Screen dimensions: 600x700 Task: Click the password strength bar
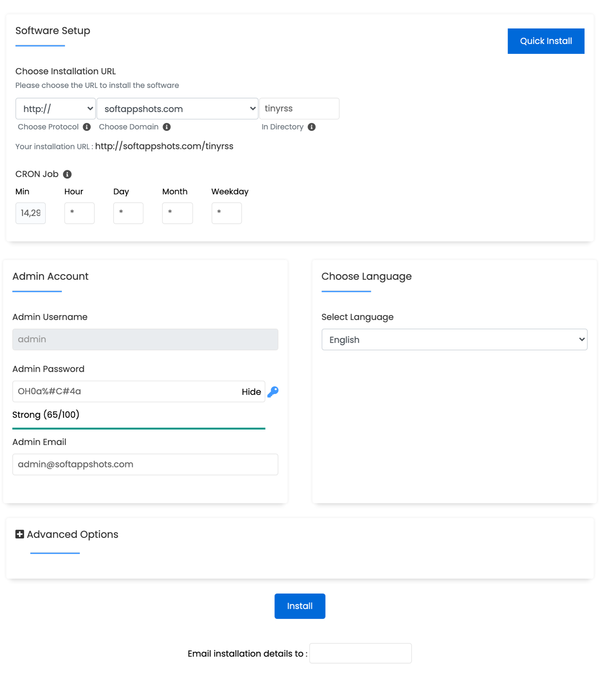pyautogui.click(x=139, y=428)
